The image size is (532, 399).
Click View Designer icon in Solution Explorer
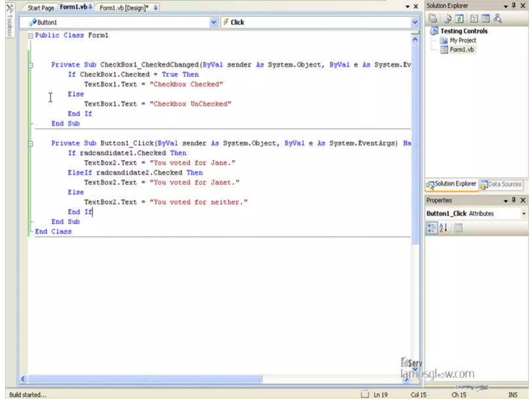coord(486,19)
